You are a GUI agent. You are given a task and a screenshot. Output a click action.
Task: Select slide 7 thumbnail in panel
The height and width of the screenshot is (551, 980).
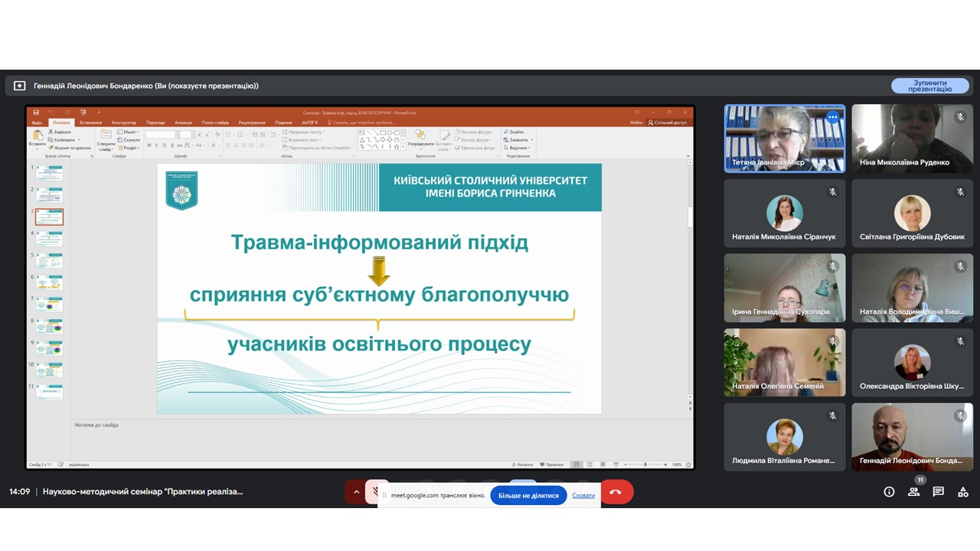point(49,304)
